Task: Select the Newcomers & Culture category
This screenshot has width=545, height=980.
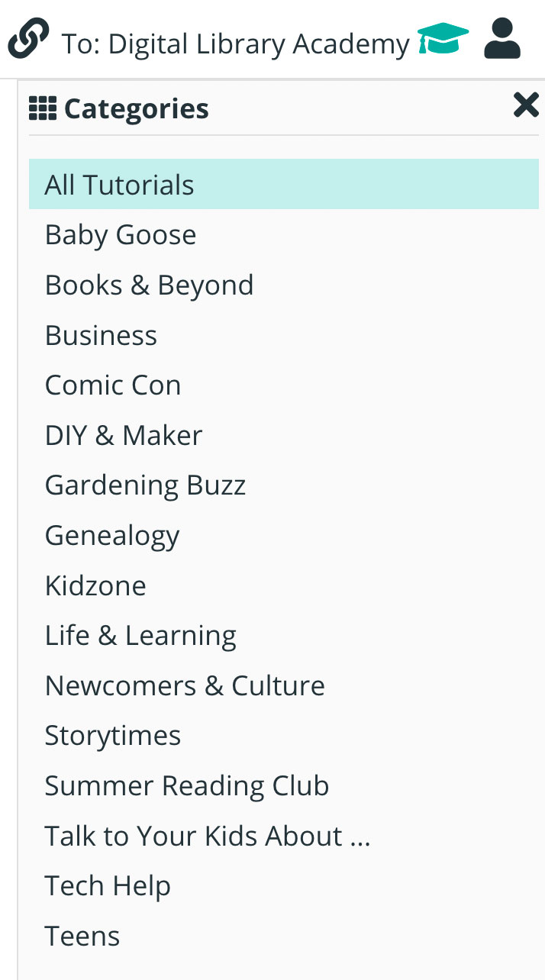Action: pyautogui.click(x=185, y=685)
